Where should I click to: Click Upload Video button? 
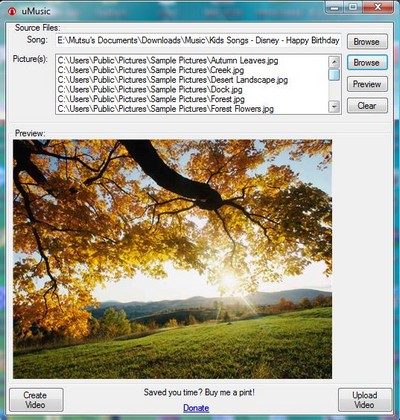[x=365, y=400]
